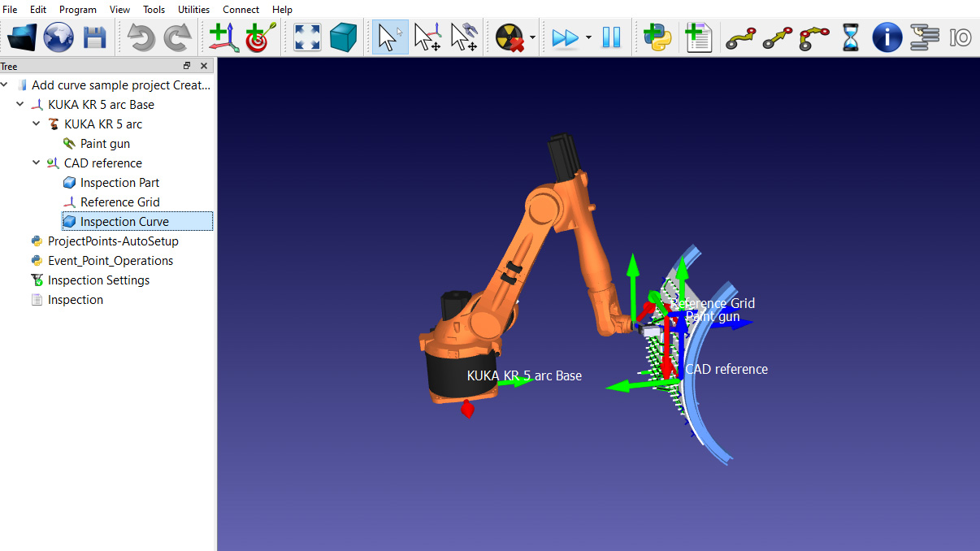Fit all items in view
The width and height of the screenshot is (980, 551).
(307, 37)
